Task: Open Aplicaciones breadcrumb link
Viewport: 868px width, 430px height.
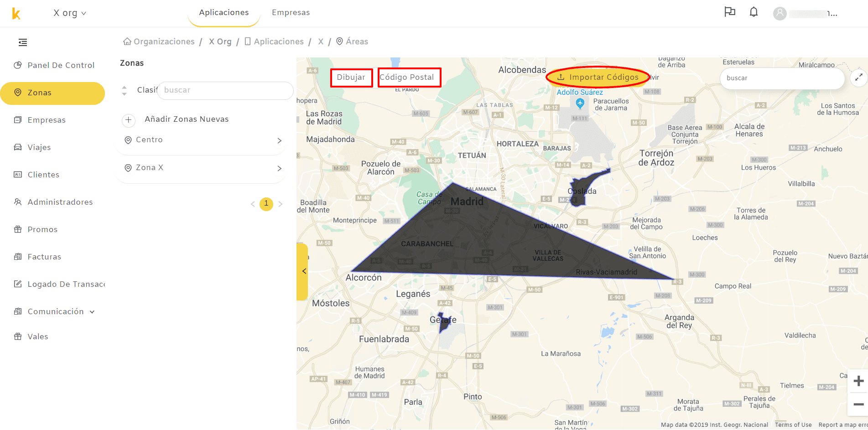Action: click(274, 41)
